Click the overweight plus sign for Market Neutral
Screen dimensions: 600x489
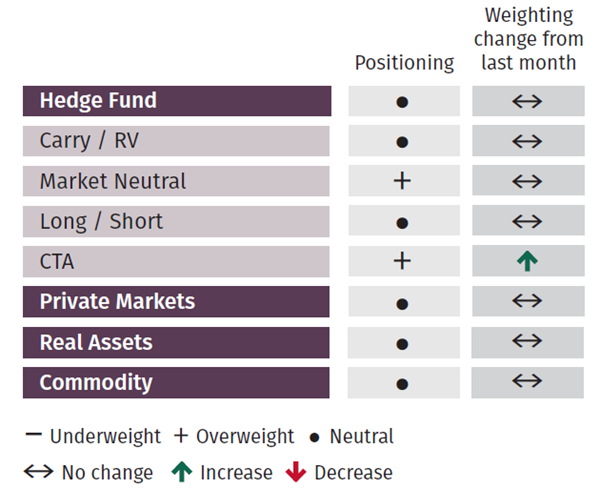[x=403, y=181]
